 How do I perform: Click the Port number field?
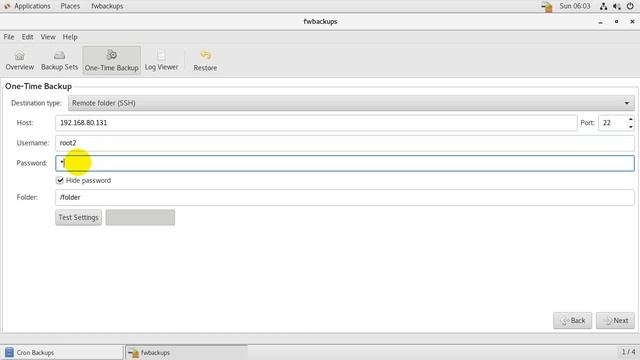[x=613, y=123]
